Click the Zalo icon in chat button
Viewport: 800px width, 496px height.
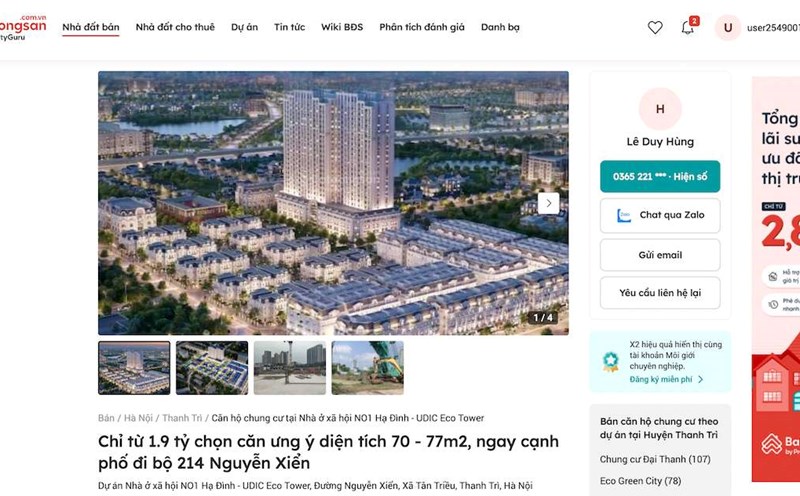coord(623,215)
